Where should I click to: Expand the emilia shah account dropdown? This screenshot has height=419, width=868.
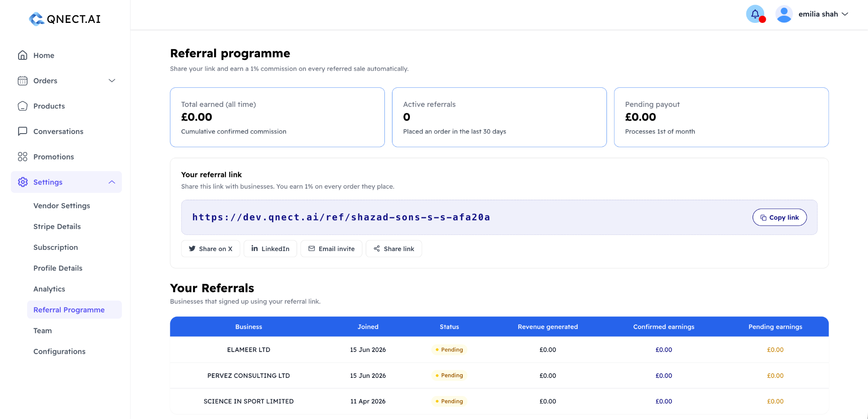tap(823, 14)
